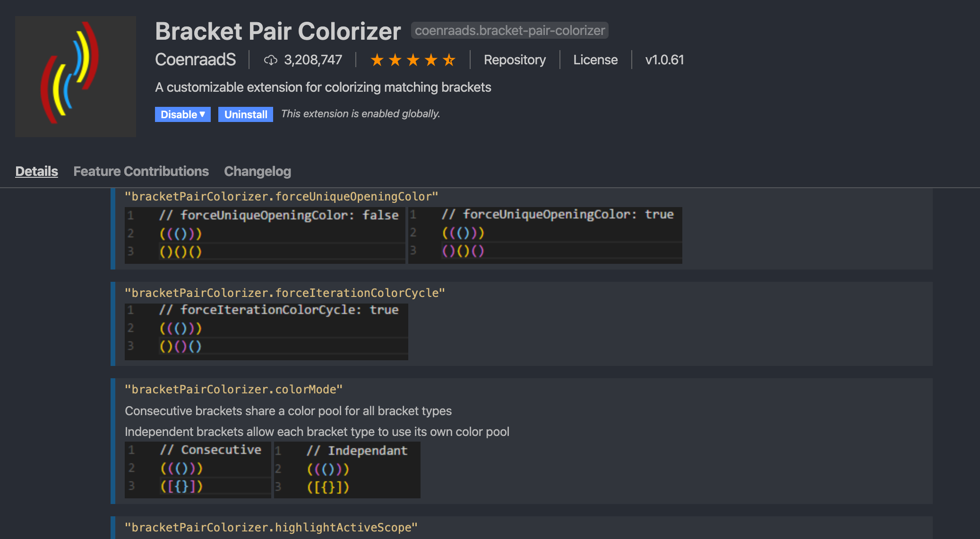The height and width of the screenshot is (539, 980).
Task: Click the coenraads.bracket-pair-colorizer identifier badge
Action: [509, 30]
